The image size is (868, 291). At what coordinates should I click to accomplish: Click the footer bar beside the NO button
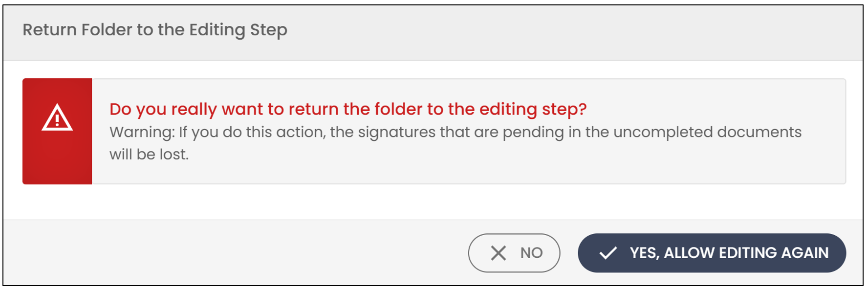pyautogui.click(x=235, y=253)
